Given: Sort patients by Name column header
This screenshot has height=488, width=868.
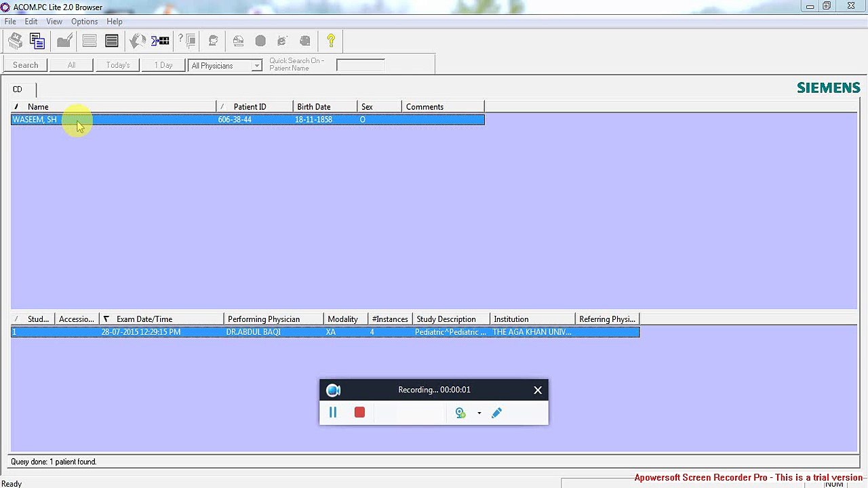Looking at the screenshot, I should click(113, 107).
